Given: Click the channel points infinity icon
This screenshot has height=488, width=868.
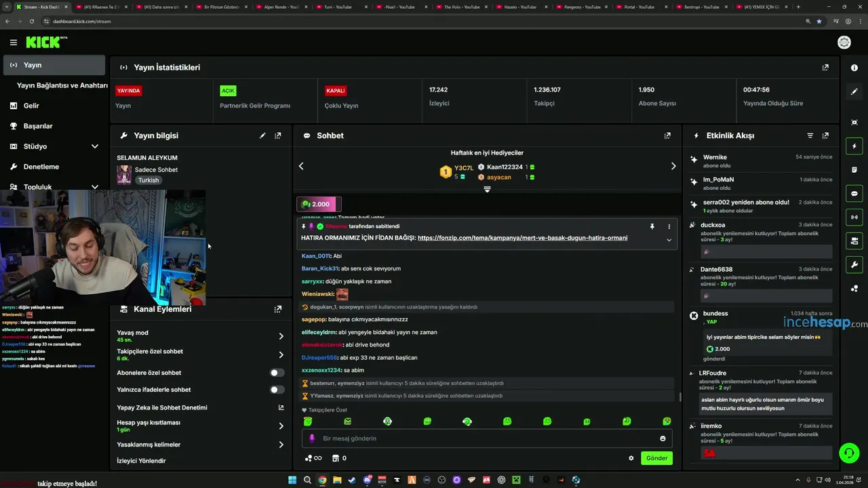Looking at the screenshot, I should pyautogui.click(x=313, y=458).
